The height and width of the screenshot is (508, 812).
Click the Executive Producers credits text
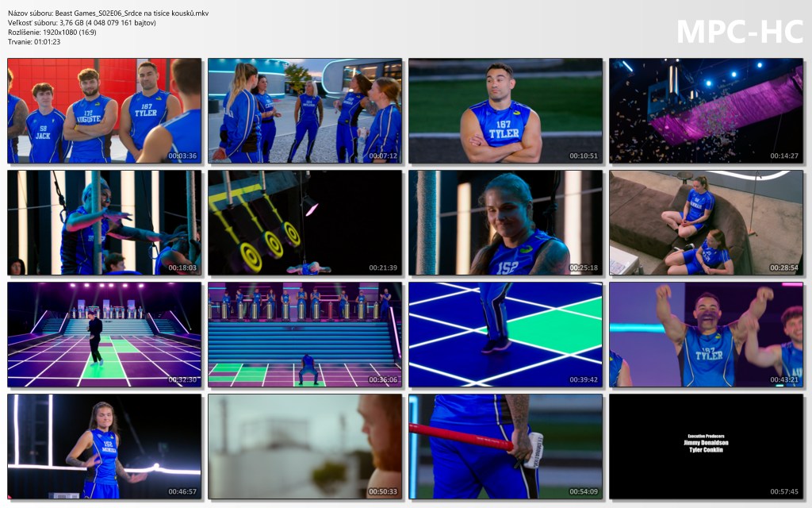tap(706, 443)
